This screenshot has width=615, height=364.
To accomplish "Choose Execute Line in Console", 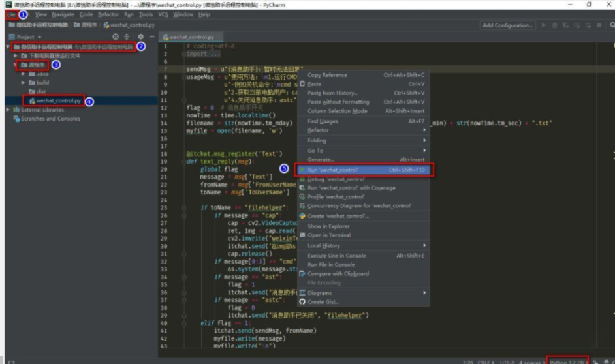I will pyautogui.click(x=364, y=256).
